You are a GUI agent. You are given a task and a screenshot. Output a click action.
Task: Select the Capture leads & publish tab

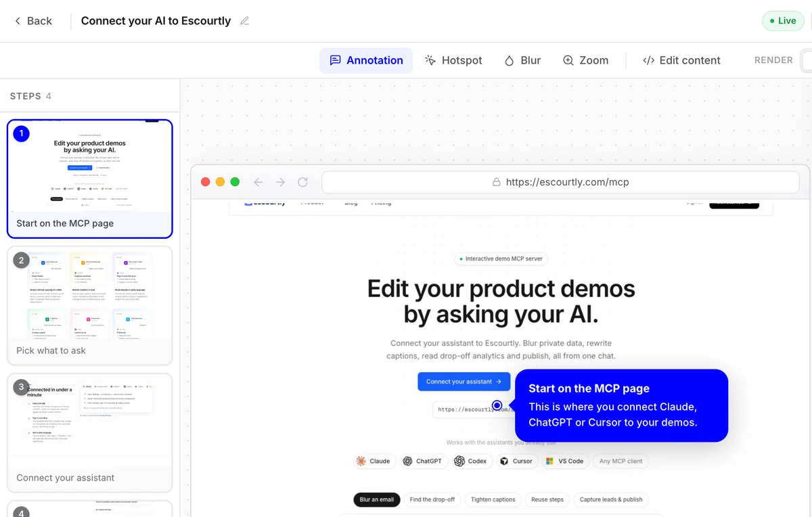tap(611, 499)
